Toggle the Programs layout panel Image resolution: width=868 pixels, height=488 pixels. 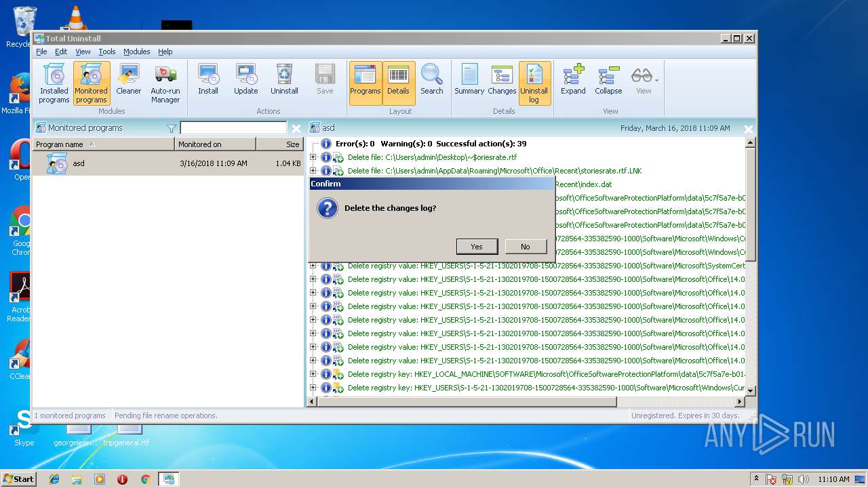pyautogui.click(x=366, y=83)
